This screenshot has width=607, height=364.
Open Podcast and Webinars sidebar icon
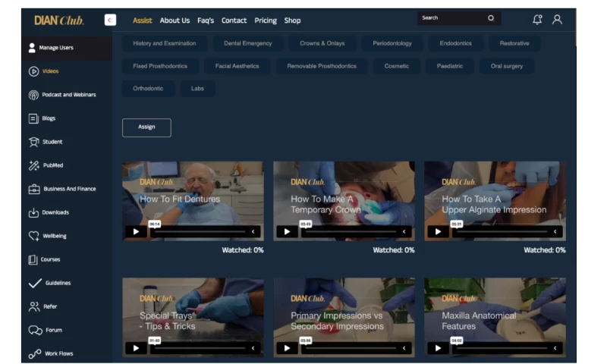click(33, 95)
